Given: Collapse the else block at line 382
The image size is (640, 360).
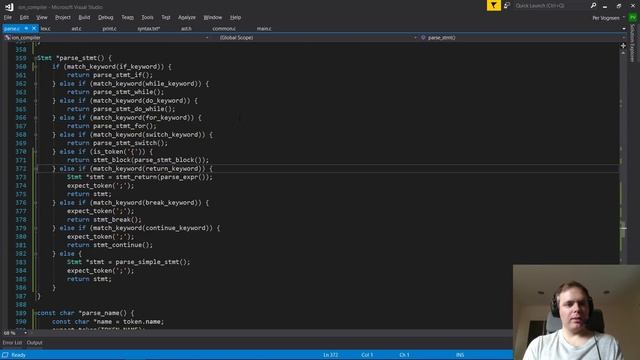Looking at the screenshot, I should point(36,254).
